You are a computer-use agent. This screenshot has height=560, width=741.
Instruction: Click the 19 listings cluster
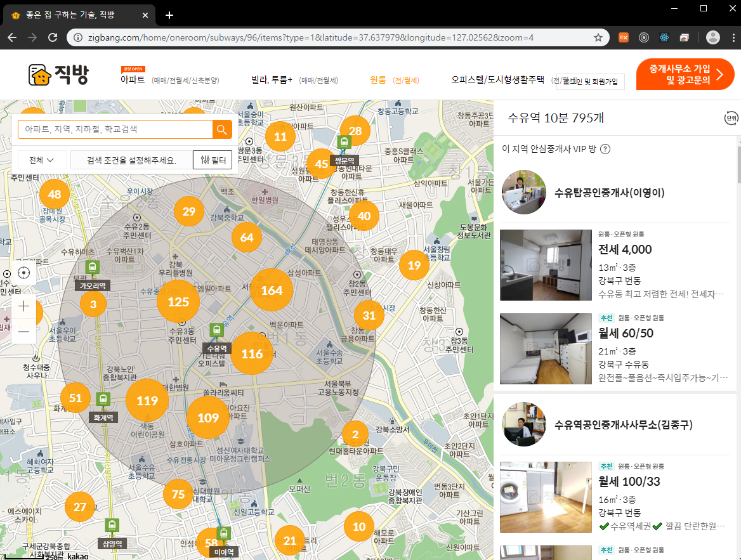click(414, 265)
